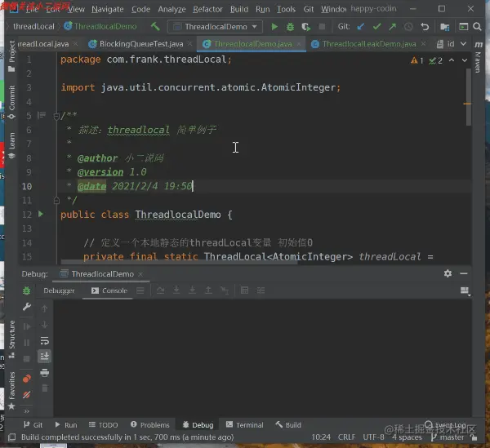This screenshot has width=490, height=448.
Task: Open the Refactor menu
Action: (207, 9)
